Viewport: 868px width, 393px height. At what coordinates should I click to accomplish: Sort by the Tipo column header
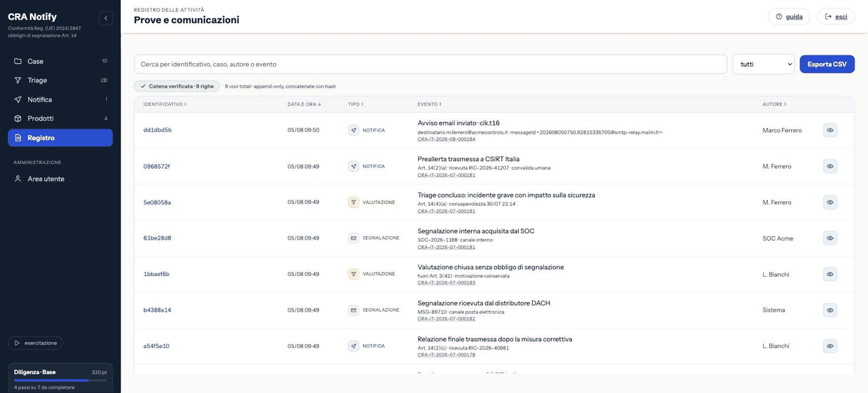click(356, 104)
